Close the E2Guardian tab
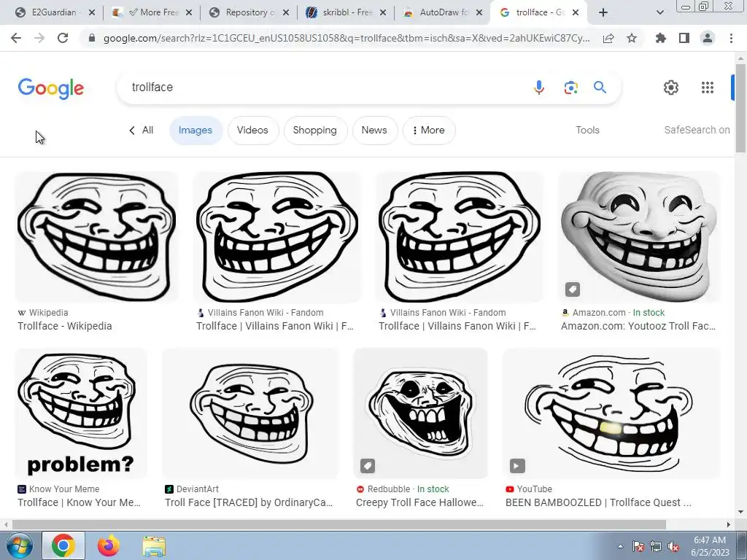 click(92, 12)
